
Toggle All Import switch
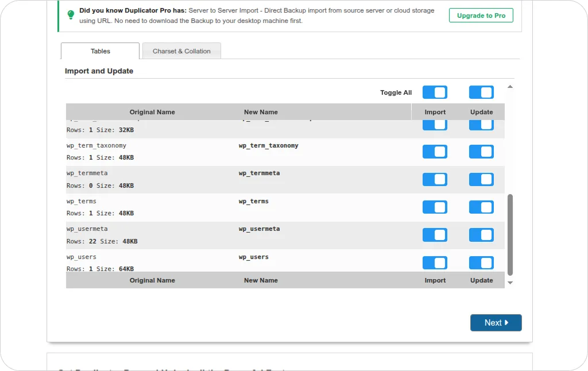tap(435, 92)
